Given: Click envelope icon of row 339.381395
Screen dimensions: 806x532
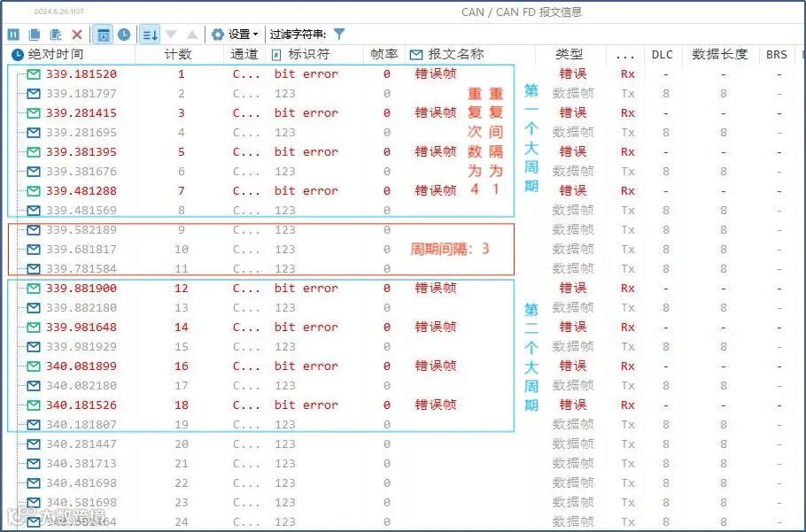Looking at the screenshot, I should pos(34,152).
